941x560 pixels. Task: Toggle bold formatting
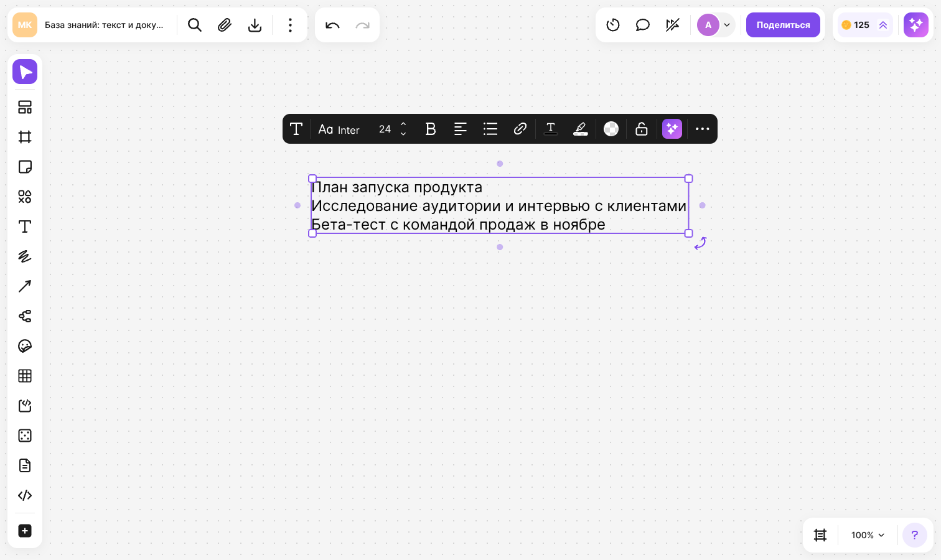pos(431,129)
